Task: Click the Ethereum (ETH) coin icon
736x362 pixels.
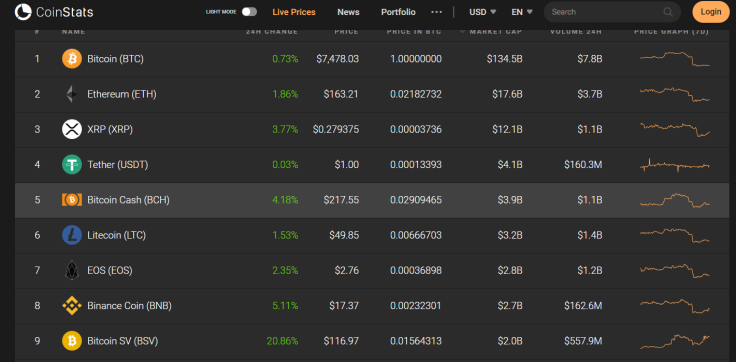Action: 72,94
